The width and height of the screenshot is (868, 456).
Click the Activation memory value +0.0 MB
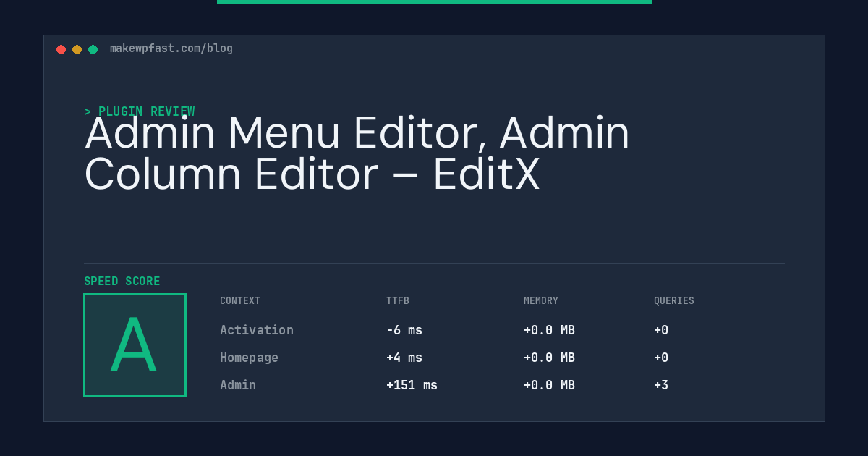549,330
